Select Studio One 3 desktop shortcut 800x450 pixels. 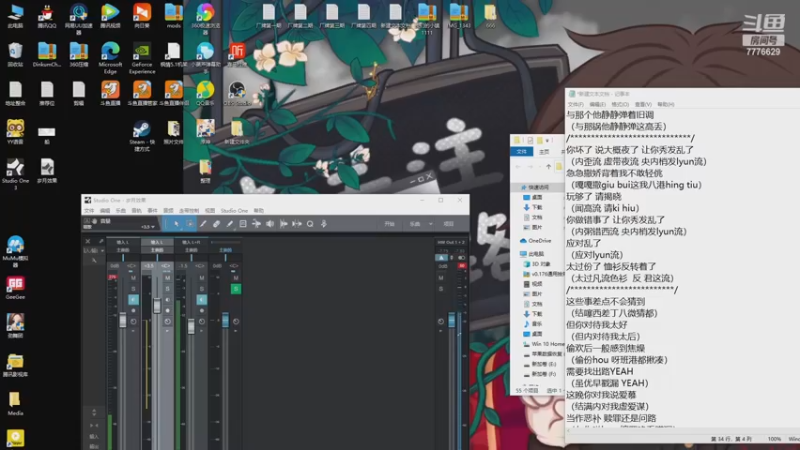(15, 174)
